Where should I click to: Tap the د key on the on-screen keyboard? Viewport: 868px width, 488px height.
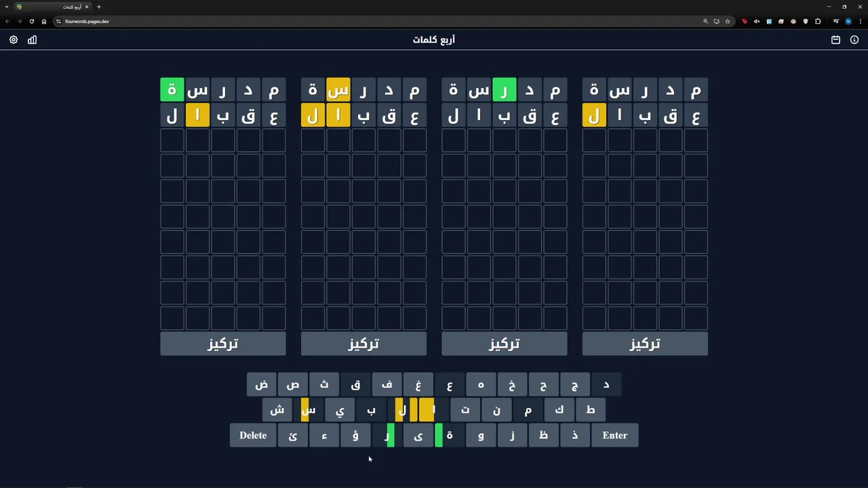(606, 384)
